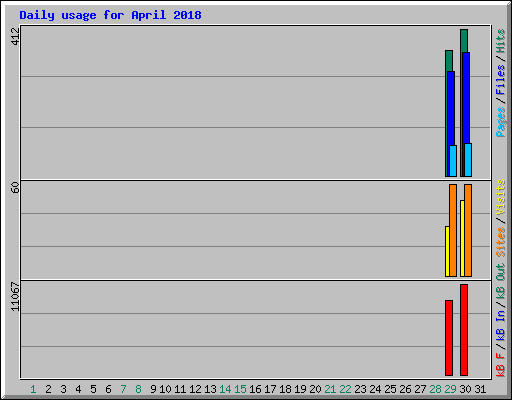Select day 14 on the x-axis
Viewport: 512px width, 400px height.
(225, 389)
